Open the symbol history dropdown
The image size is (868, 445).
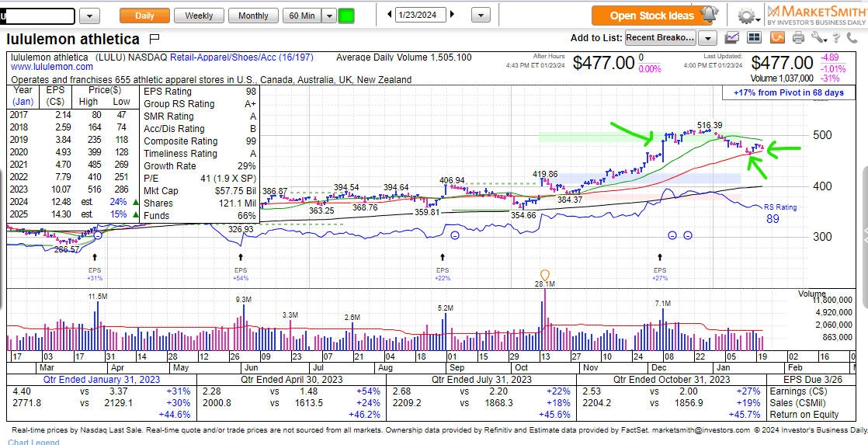pyautogui.click(x=90, y=16)
